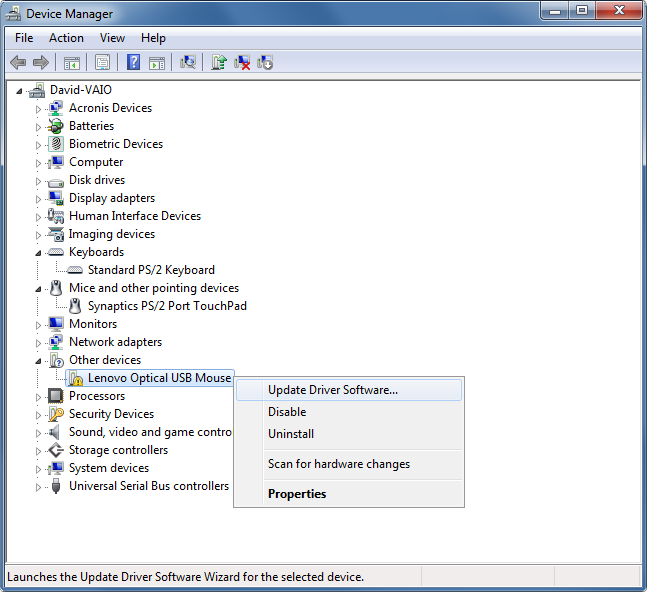Screen dimensions: 647x592
Task: Click the Scan for hardware changes toolbar icon
Action: tap(188, 62)
